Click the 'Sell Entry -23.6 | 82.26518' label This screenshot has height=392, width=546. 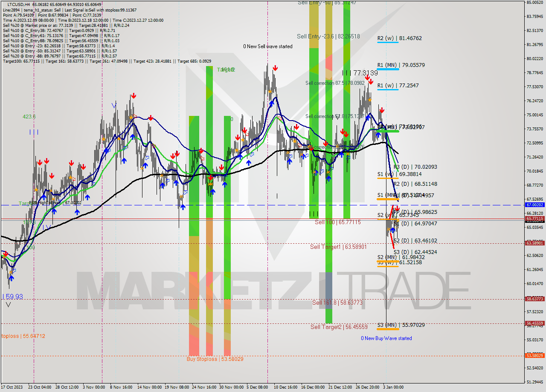328,37
